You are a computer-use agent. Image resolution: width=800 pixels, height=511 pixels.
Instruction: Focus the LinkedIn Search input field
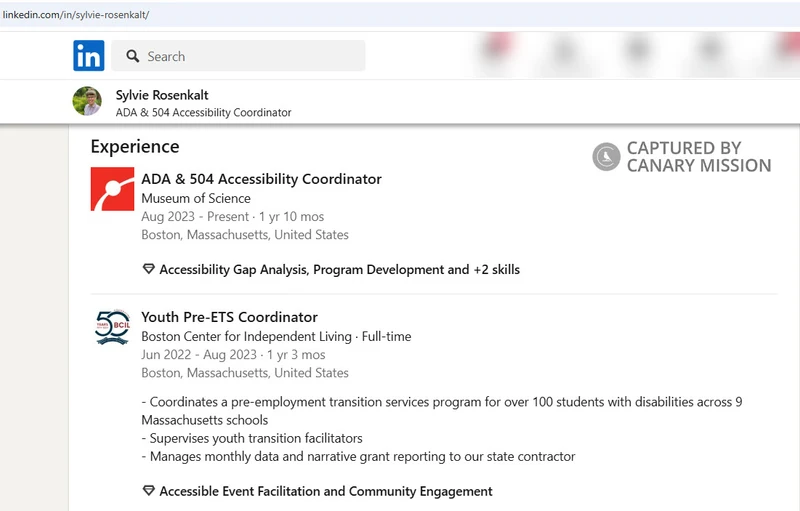pos(238,56)
